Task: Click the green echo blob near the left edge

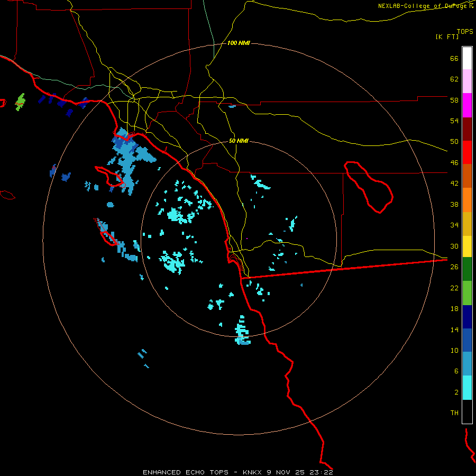Action: [20, 102]
